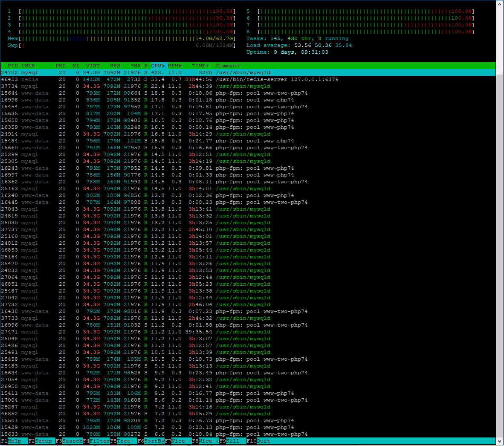Image resolution: width=504 pixels, height=446 pixels.
Task: Select php-fpm process row PID 16998
Action: (248, 100)
